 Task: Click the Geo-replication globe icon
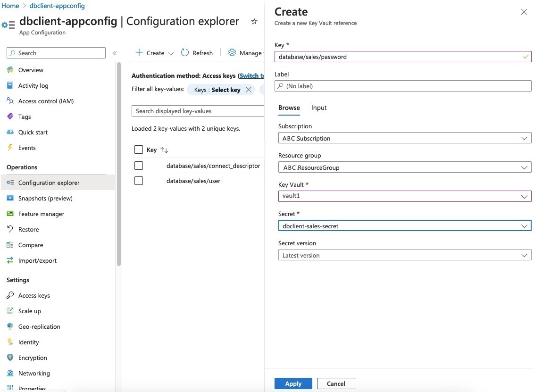point(10,326)
